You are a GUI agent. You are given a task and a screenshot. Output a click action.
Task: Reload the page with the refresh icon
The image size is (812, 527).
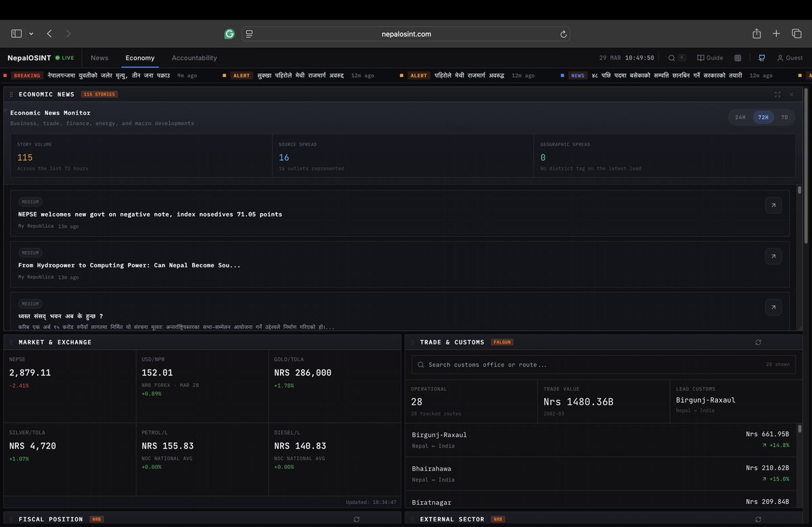pyautogui.click(x=563, y=34)
